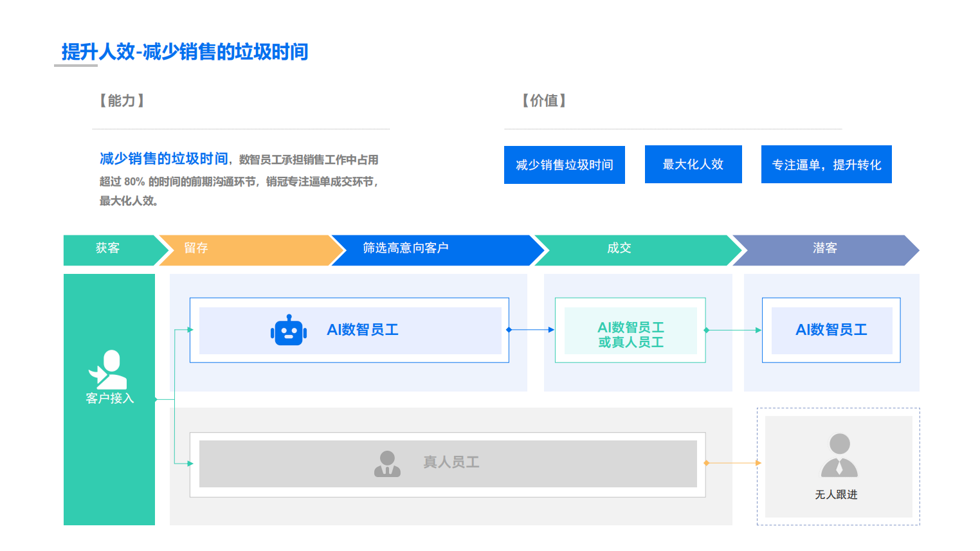Screen dimensions: 980x551
Task: Click the blue diamond connector after AI数智员工
Action: (x=507, y=330)
